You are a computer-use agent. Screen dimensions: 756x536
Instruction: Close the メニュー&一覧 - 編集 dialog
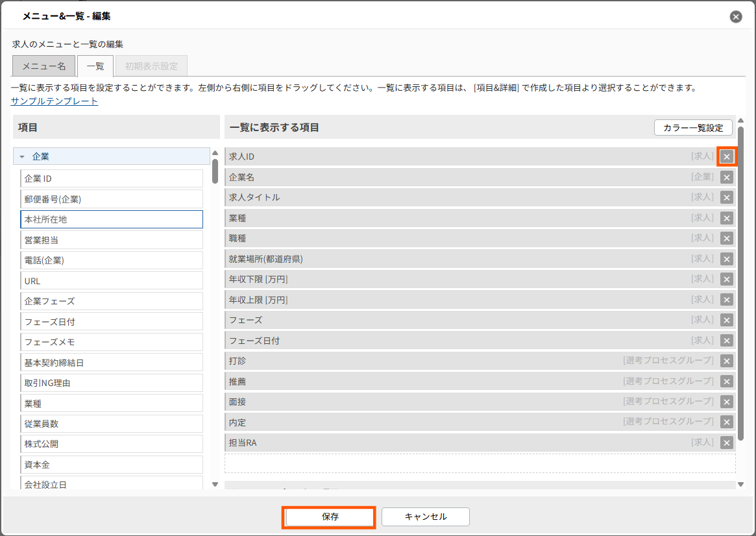point(736,17)
